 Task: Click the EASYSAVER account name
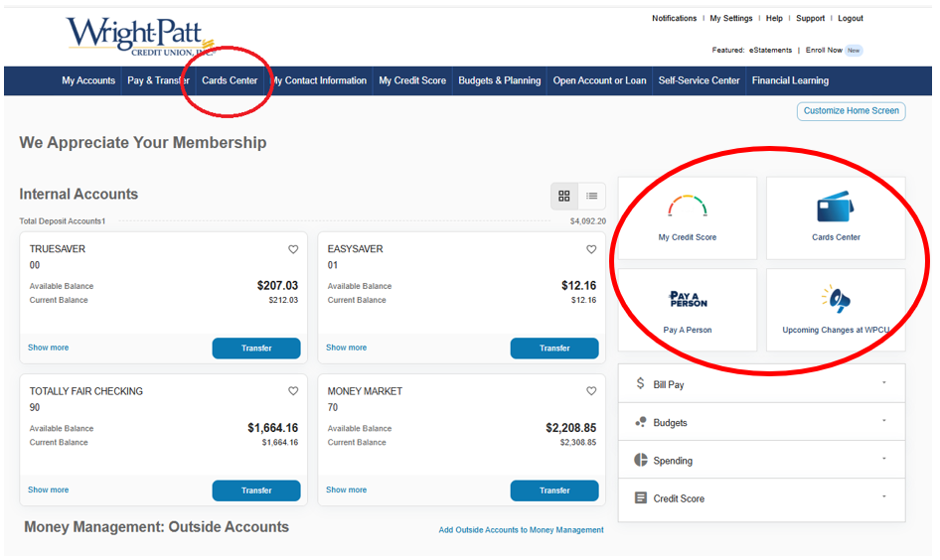point(355,248)
